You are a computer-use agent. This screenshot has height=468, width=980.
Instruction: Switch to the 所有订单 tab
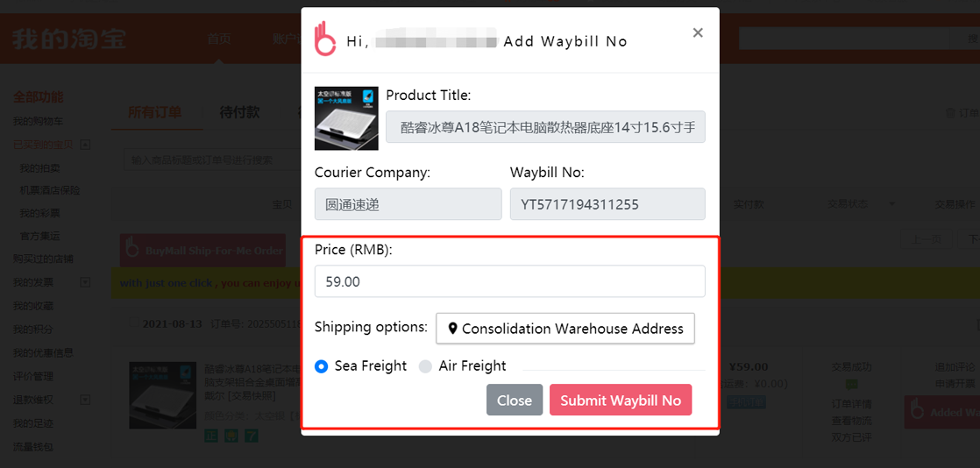[155, 113]
